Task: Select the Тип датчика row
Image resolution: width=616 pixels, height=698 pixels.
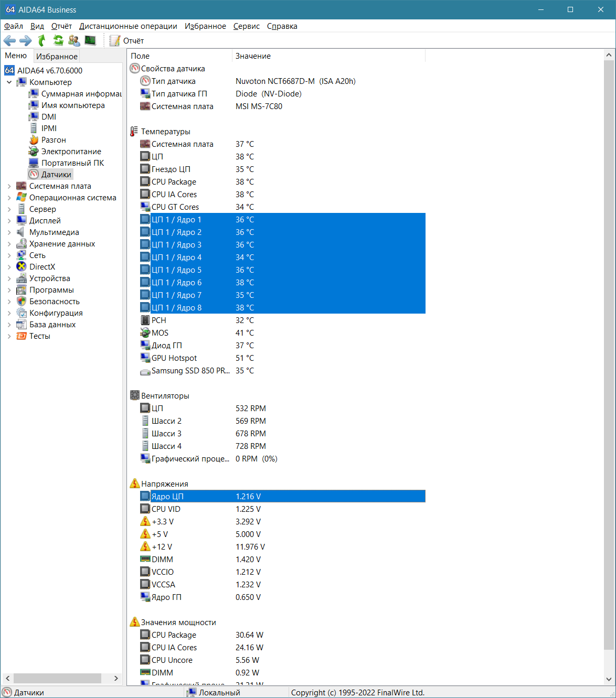Action: click(x=282, y=81)
